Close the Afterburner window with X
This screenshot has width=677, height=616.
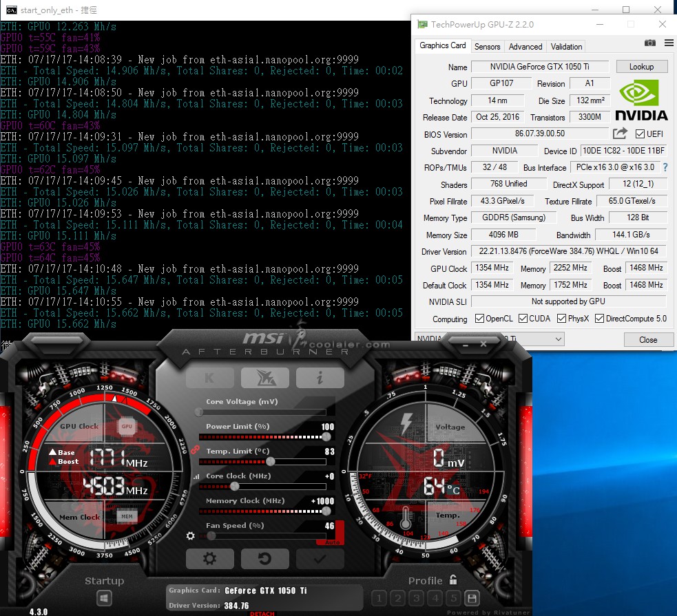pyautogui.click(x=483, y=344)
